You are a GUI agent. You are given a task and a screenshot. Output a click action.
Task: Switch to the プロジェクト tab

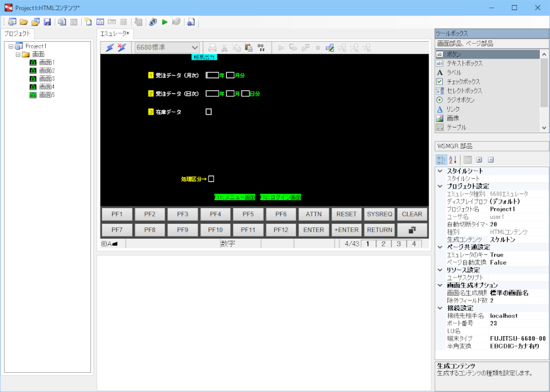17,34
